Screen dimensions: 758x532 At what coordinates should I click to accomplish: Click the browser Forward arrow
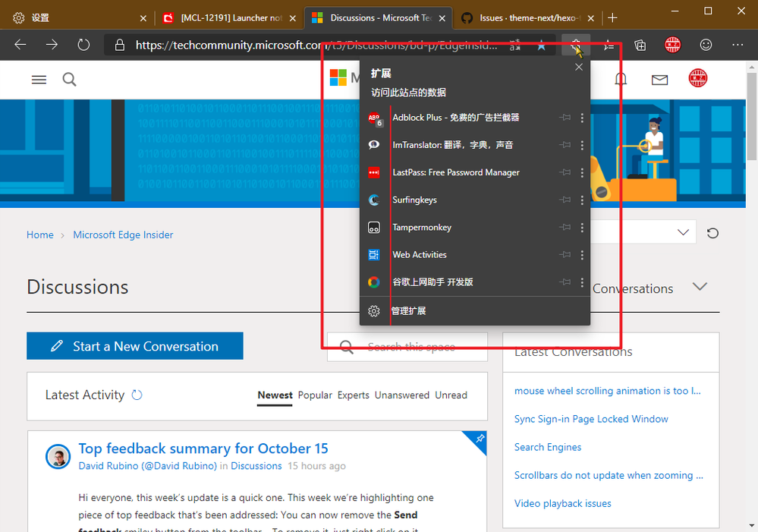(x=52, y=45)
